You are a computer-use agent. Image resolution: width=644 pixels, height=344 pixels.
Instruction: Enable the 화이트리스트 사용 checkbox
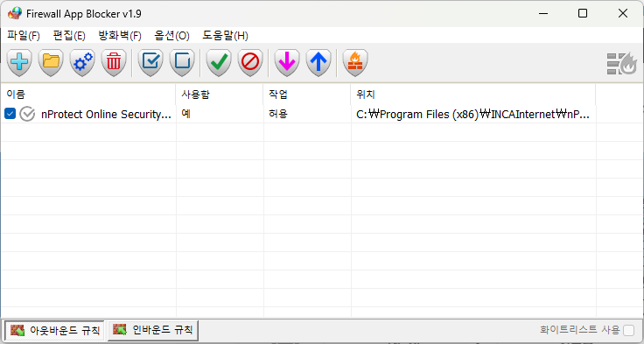(628, 330)
